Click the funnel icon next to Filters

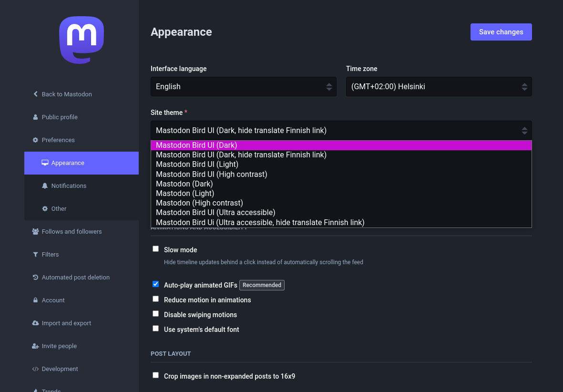point(35,254)
